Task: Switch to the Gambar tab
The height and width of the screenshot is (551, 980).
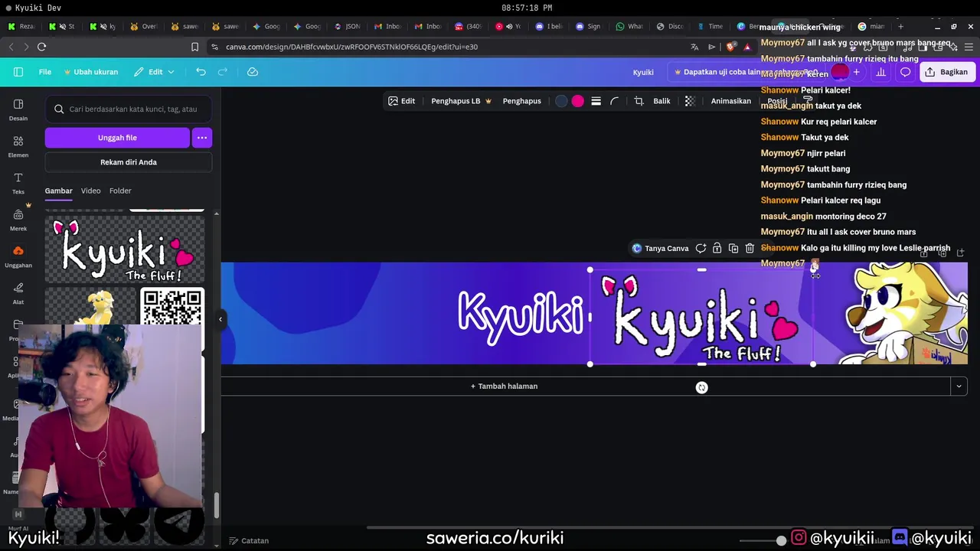Action: [58, 191]
